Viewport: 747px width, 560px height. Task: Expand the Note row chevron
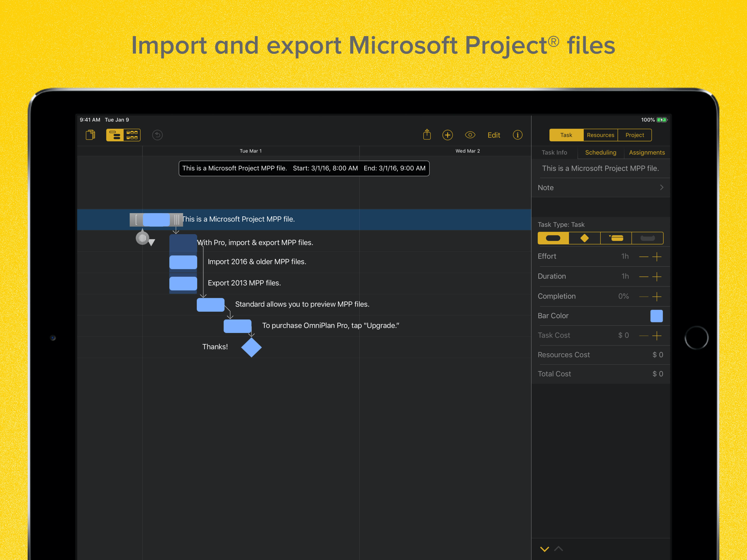point(662,188)
